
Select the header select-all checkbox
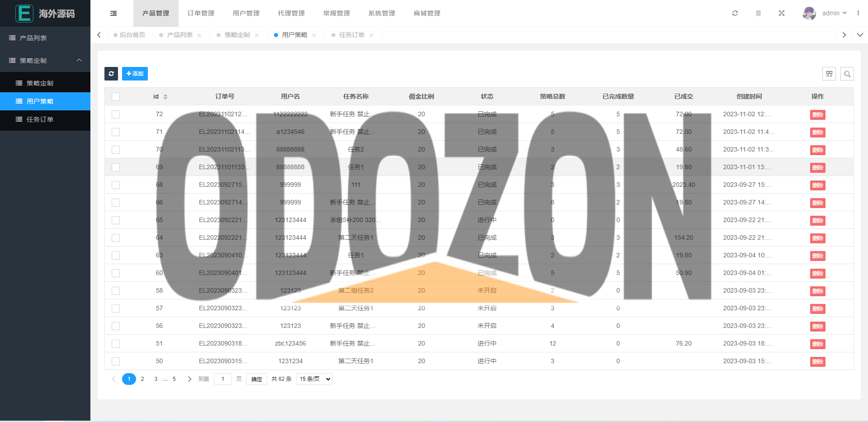coord(116,97)
